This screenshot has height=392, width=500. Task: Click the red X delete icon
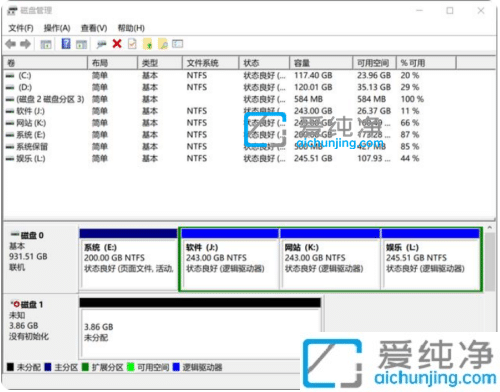pos(117,44)
